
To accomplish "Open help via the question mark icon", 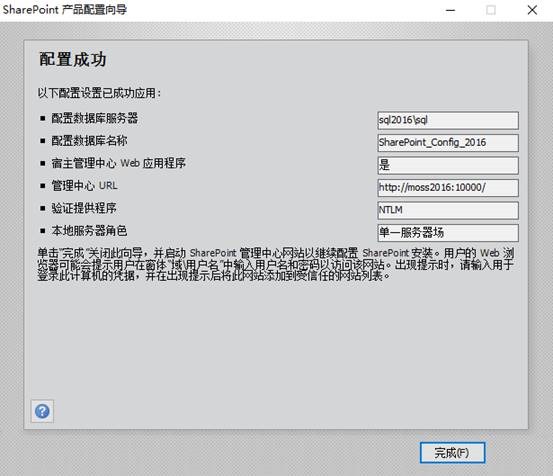I will pyautogui.click(x=42, y=411).
